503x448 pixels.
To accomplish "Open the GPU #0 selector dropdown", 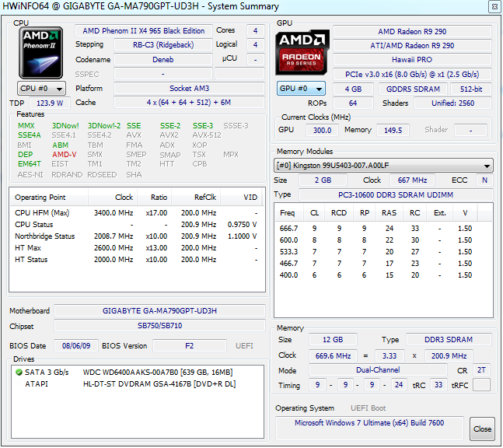I will pos(301,89).
